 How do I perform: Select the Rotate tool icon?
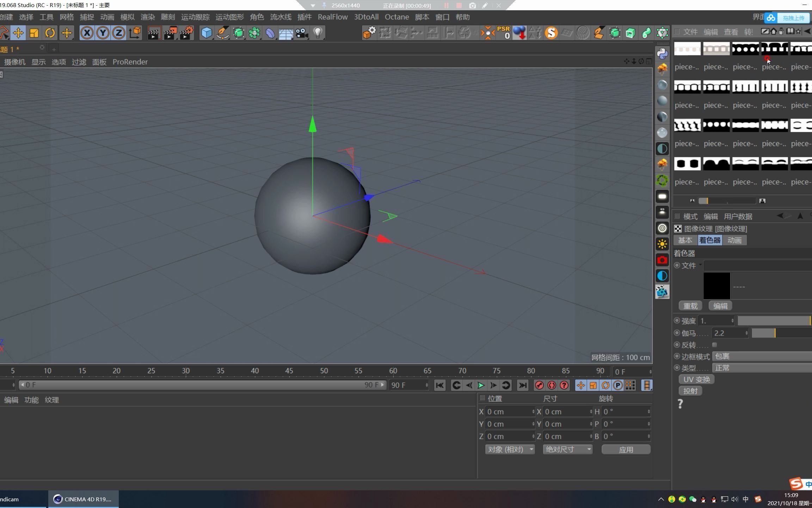[50, 33]
